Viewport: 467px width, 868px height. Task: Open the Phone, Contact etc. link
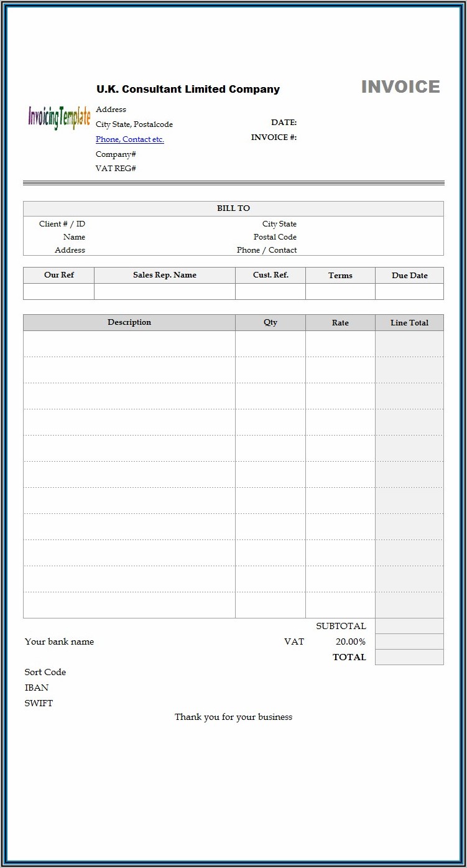(x=129, y=139)
